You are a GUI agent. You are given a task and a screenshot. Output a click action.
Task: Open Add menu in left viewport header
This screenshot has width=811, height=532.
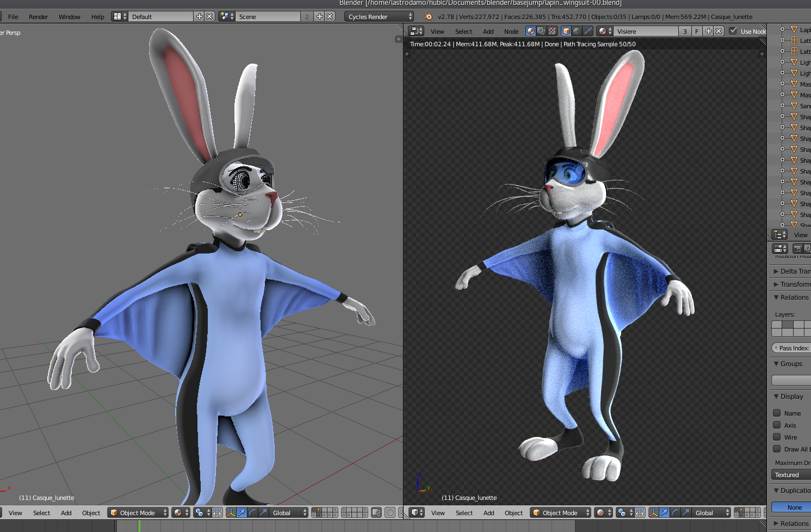[x=66, y=513]
